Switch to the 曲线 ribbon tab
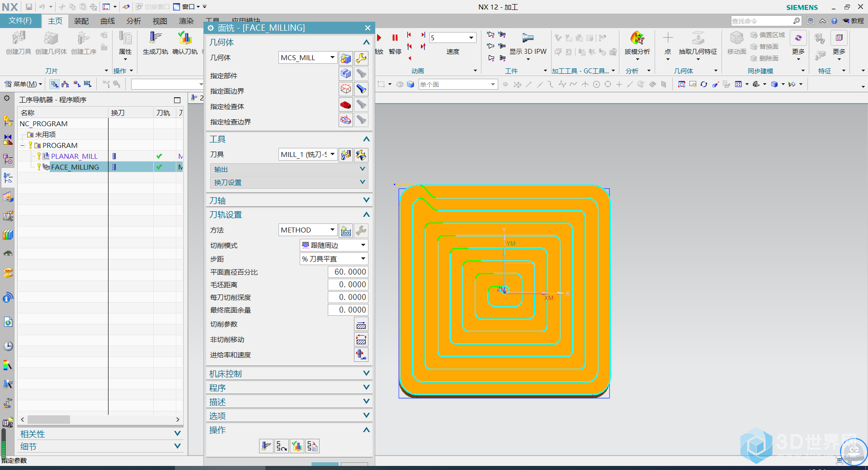The height and width of the screenshot is (470, 868). point(108,21)
